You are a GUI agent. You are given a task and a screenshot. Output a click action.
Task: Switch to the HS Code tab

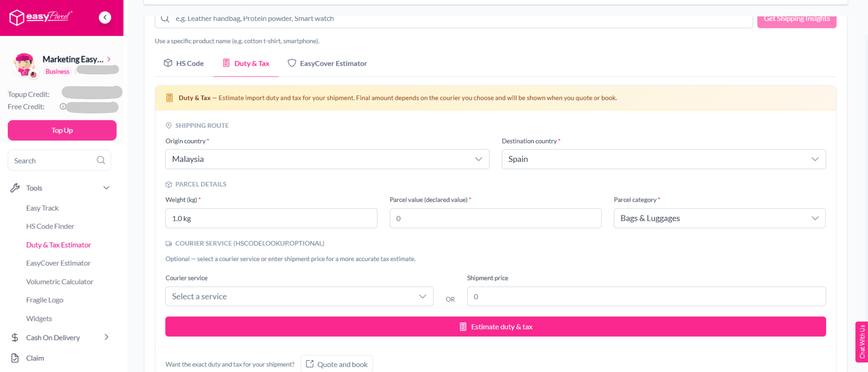(x=184, y=64)
